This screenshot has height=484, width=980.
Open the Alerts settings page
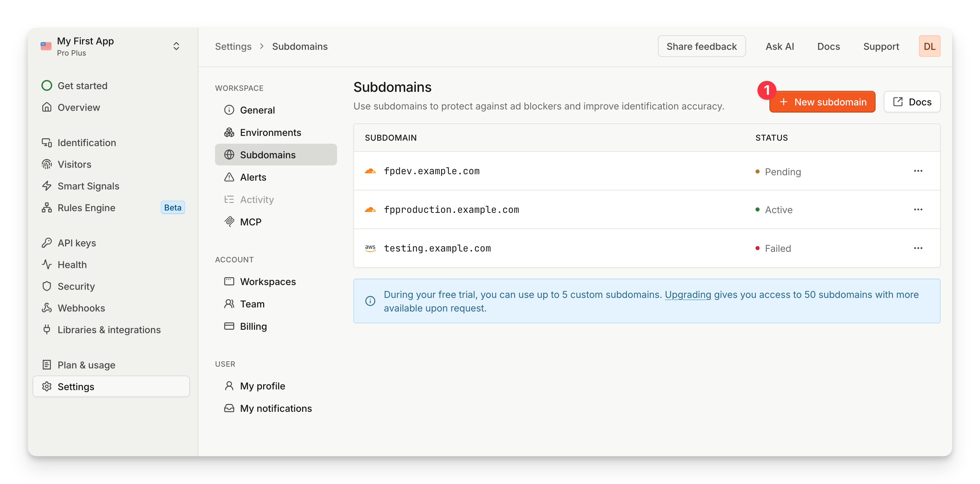click(x=276, y=177)
